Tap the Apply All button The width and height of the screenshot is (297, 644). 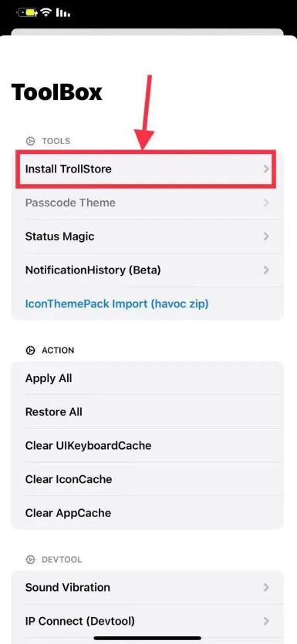147,378
